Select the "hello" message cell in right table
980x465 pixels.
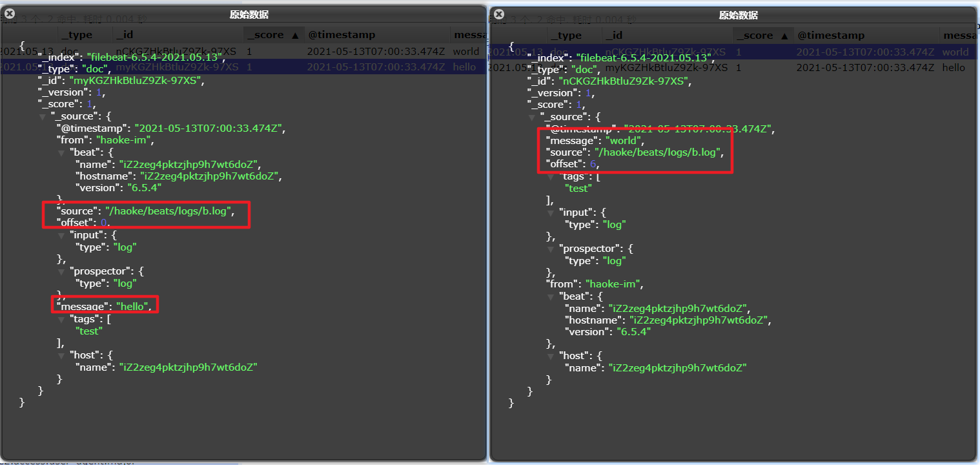(954, 67)
